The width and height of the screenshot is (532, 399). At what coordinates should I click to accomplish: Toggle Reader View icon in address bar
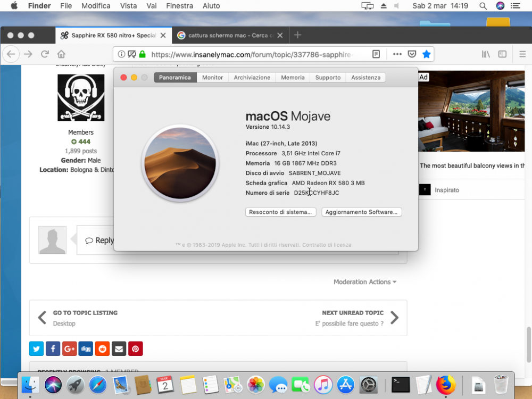(376, 54)
